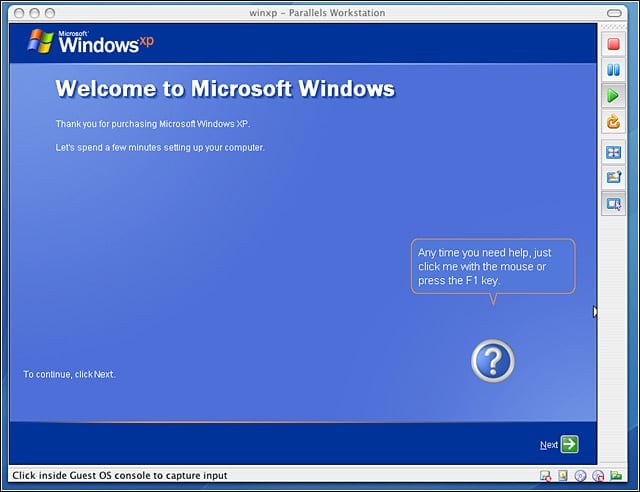Click the CD-ROM status icon with the red mark

[x=598, y=476]
